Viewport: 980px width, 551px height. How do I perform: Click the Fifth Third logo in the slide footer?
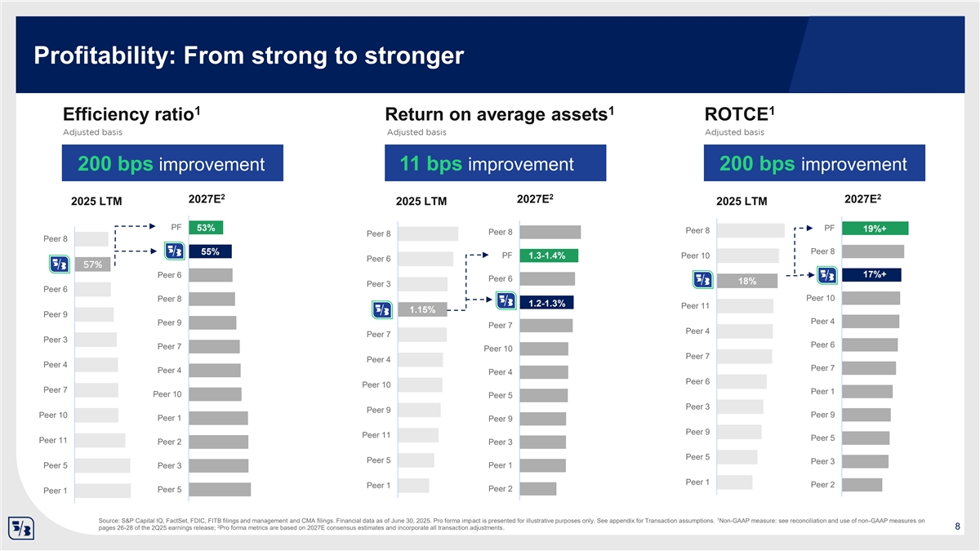pos(20,527)
